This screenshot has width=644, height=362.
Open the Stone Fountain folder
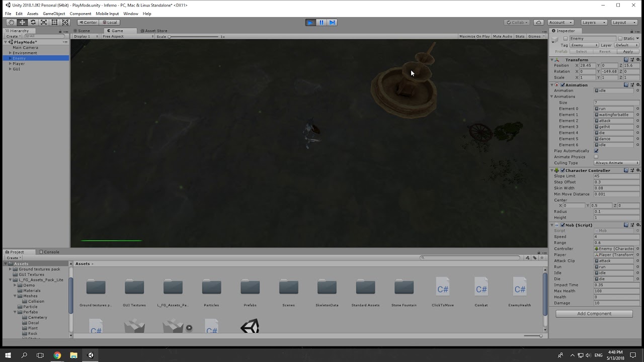tap(404, 292)
